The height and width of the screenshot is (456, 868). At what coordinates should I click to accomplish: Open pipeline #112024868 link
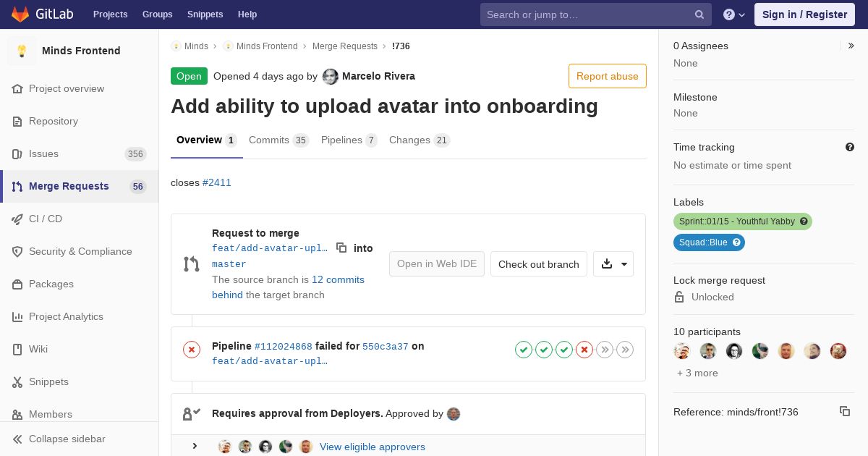pyautogui.click(x=284, y=347)
